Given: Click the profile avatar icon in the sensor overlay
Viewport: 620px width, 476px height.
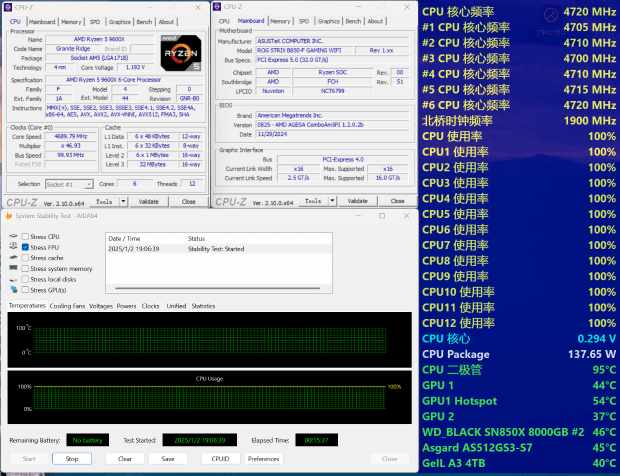Looking at the screenshot, I should pyautogui.click(x=551, y=15).
